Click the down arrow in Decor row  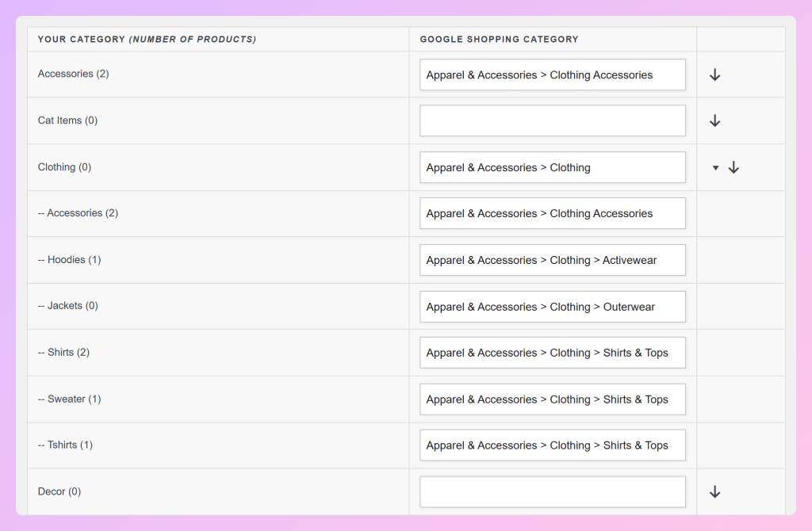[714, 491]
